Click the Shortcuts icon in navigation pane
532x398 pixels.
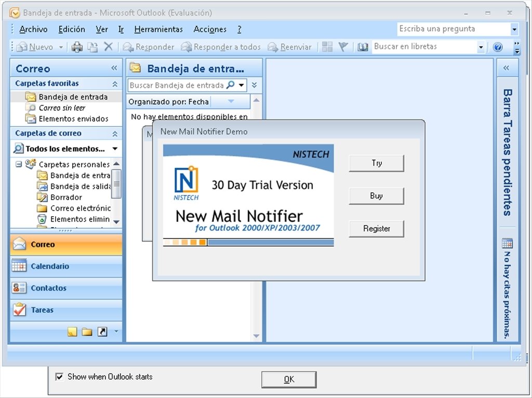102,331
